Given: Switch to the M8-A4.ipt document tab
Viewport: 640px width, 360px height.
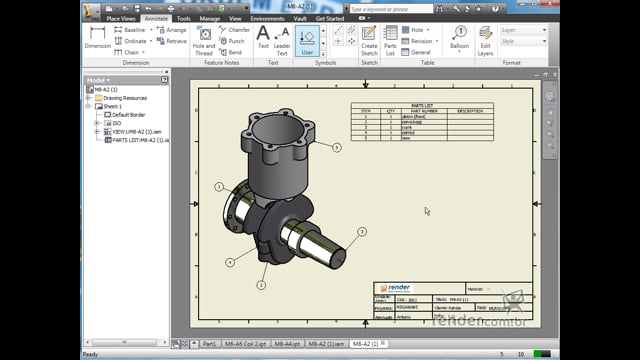Looking at the screenshot, I should (x=287, y=344).
